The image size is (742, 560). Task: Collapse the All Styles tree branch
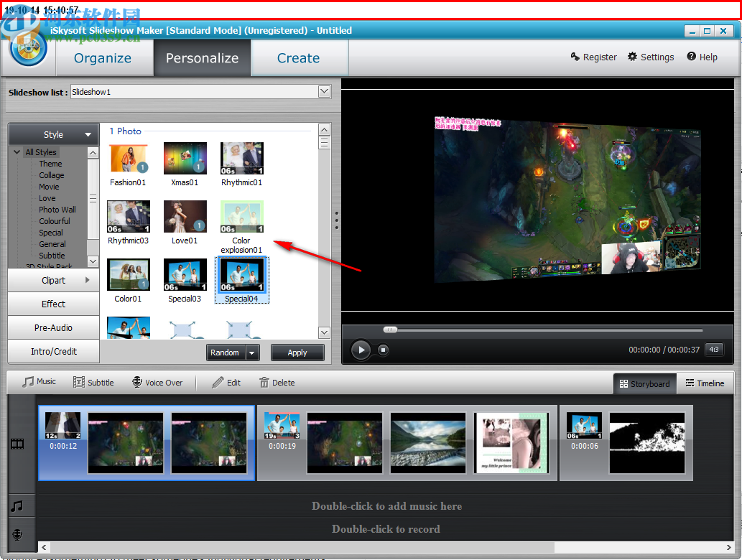(x=16, y=152)
